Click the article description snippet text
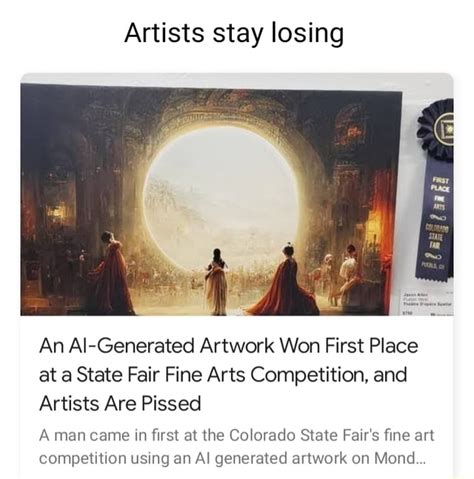474x479 pixels. click(236, 447)
